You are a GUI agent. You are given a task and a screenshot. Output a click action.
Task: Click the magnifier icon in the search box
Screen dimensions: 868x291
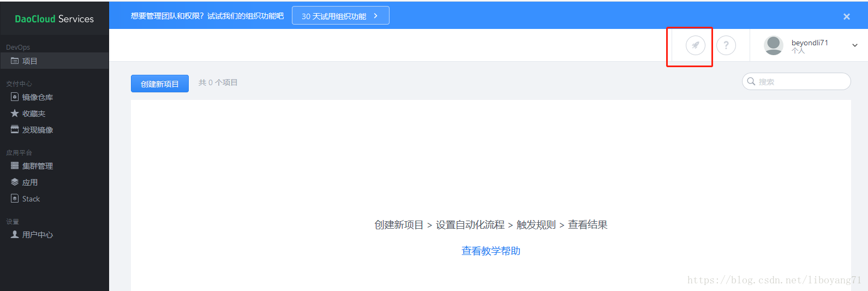(751, 81)
